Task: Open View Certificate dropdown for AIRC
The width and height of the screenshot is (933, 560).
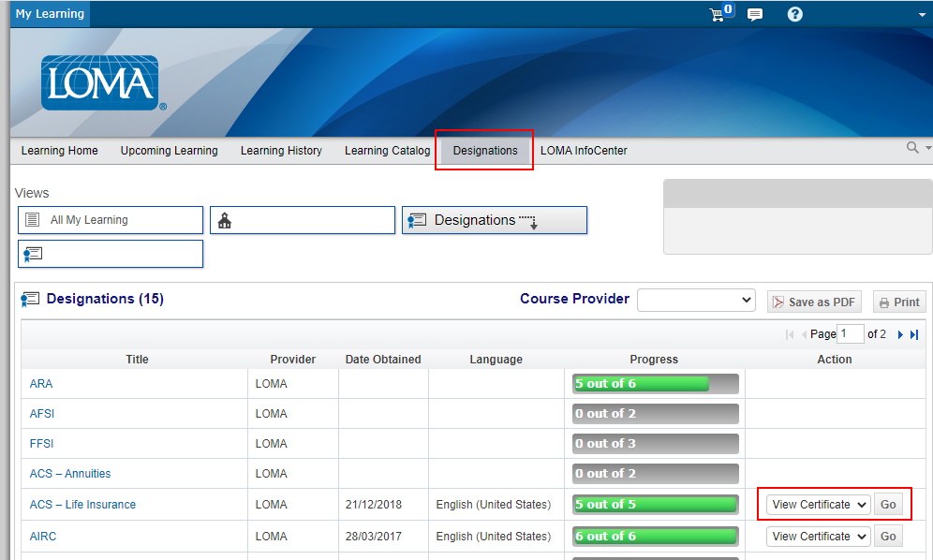Action: (818, 537)
